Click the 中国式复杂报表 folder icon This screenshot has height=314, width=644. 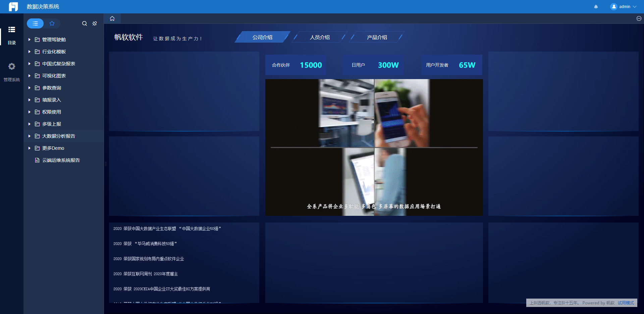tap(37, 64)
